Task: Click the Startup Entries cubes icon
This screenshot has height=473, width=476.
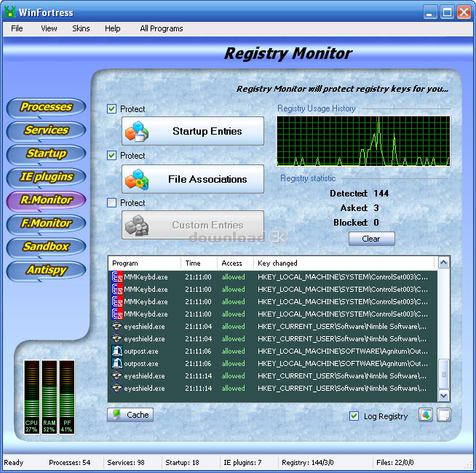Action: point(137,131)
